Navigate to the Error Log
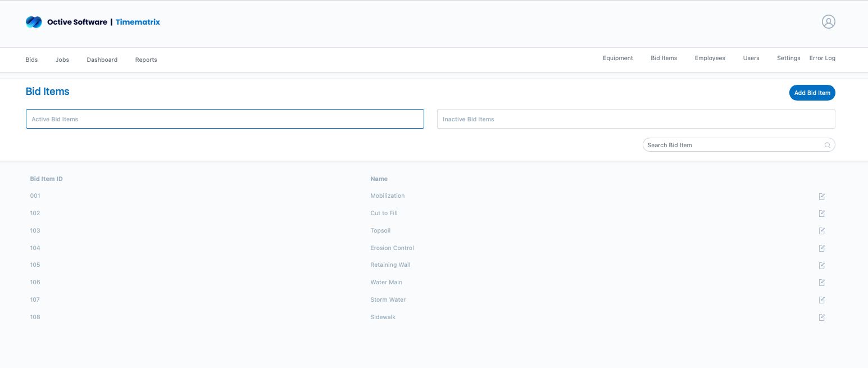The width and height of the screenshot is (868, 368). tap(822, 58)
